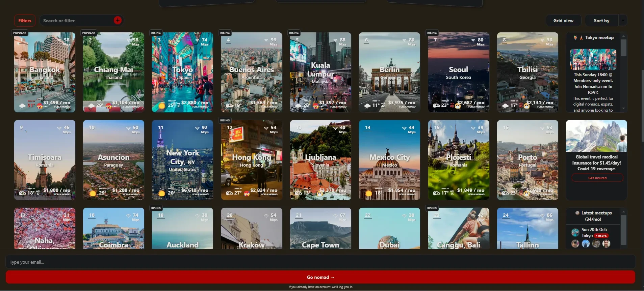Click the 4 RSVPS badge for Tokyo
This screenshot has width=644, height=291.
pos(601,236)
